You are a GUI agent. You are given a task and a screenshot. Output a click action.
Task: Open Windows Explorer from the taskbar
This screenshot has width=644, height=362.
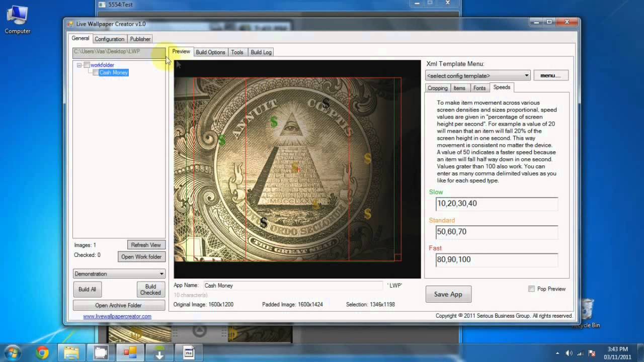[x=71, y=352]
